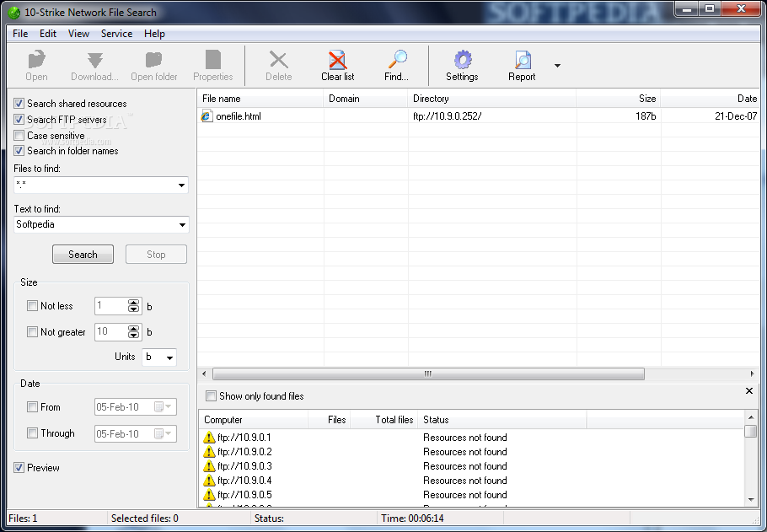Open the File menu
Image resolution: width=767 pixels, height=532 pixels.
click(x=20, y=33)
